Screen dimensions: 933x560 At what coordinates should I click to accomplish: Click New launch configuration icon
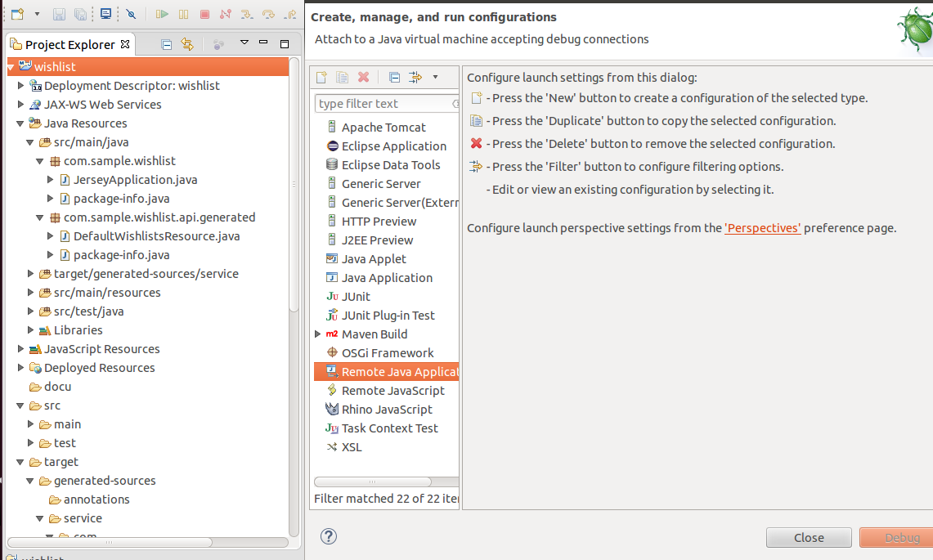click(321, 77)
